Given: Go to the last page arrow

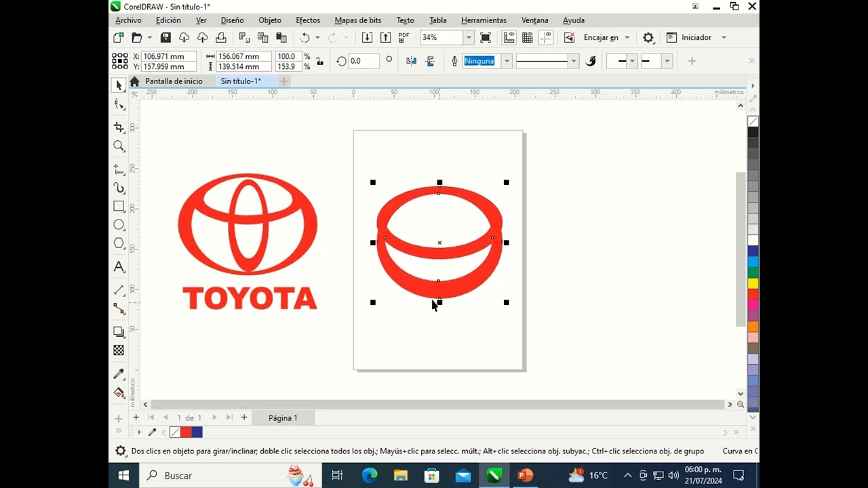Looking at the screenshot, I should coord(229,418).
